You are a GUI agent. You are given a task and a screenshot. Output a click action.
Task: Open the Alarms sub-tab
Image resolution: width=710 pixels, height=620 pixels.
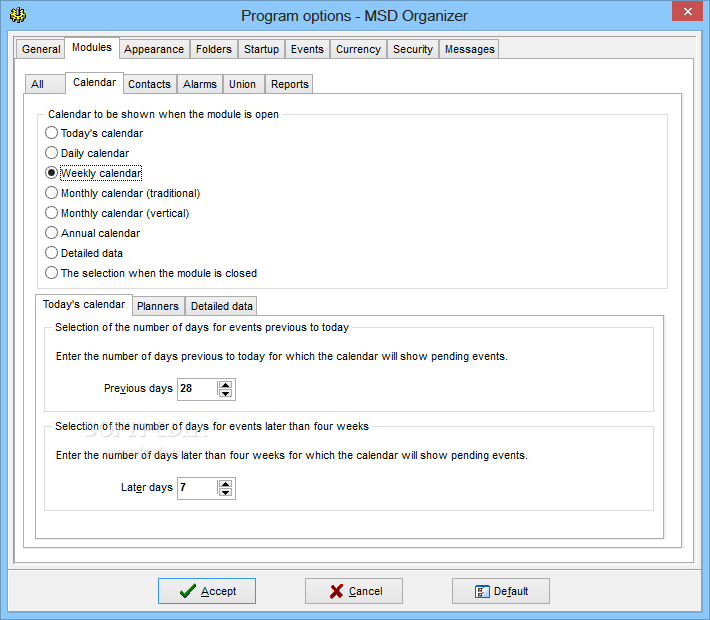(200, 84)
